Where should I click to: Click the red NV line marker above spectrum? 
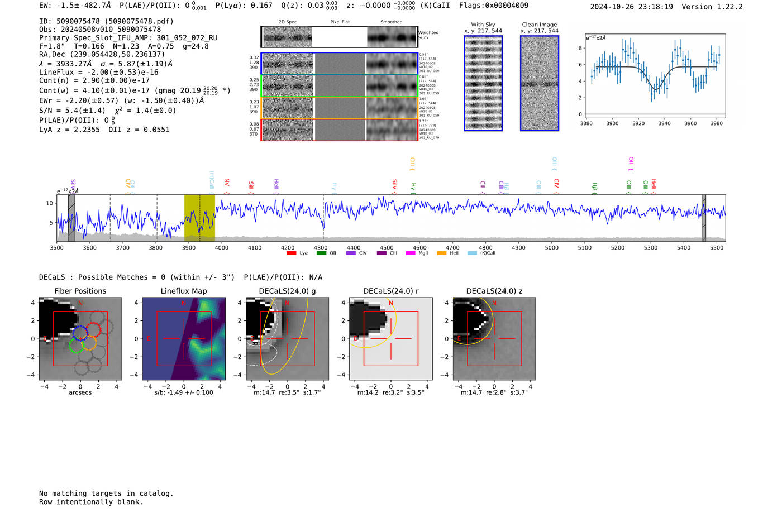point(227,183)
